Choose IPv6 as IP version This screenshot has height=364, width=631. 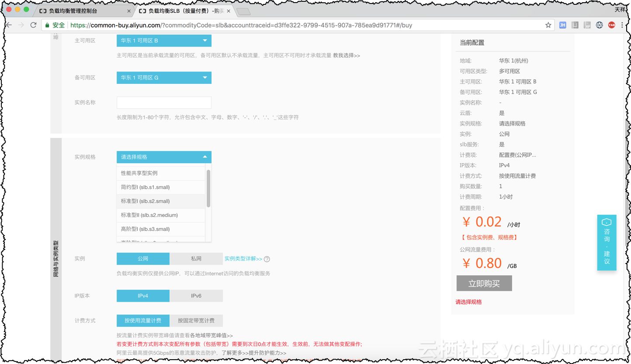coord(196,296)
